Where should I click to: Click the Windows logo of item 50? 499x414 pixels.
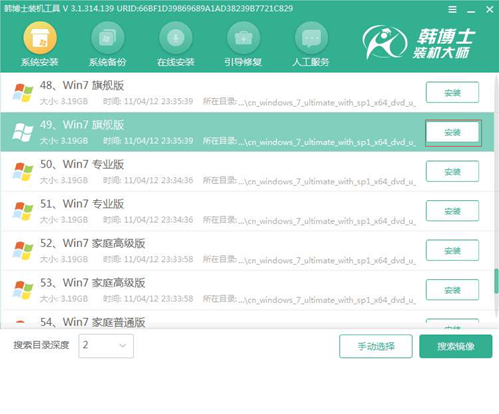point(23,172)
